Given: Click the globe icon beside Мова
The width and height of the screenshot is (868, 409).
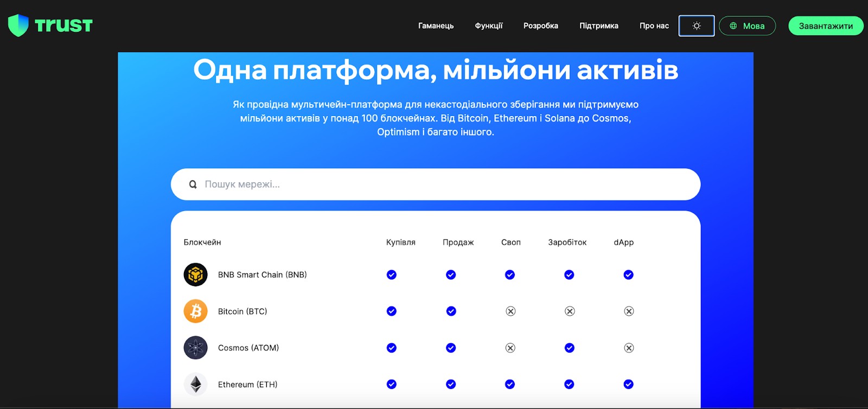Looking at the screenshot, I should point(733,26).
